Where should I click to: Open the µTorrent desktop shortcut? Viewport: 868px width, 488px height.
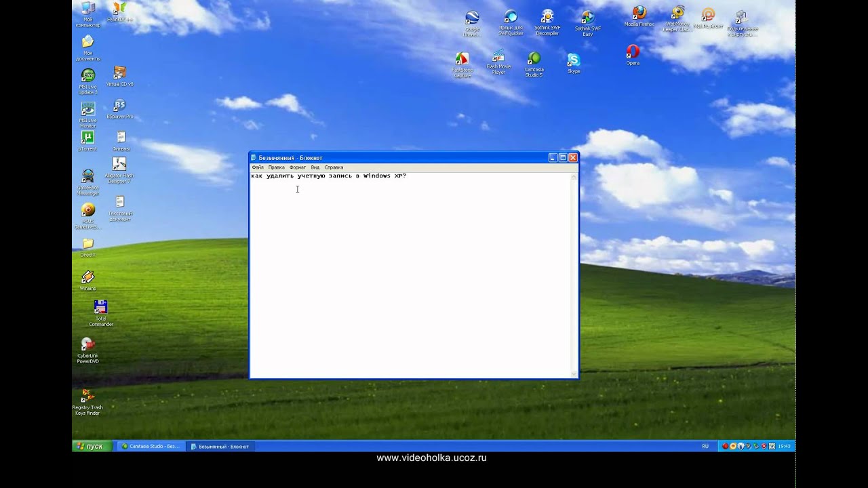(87, 141)
